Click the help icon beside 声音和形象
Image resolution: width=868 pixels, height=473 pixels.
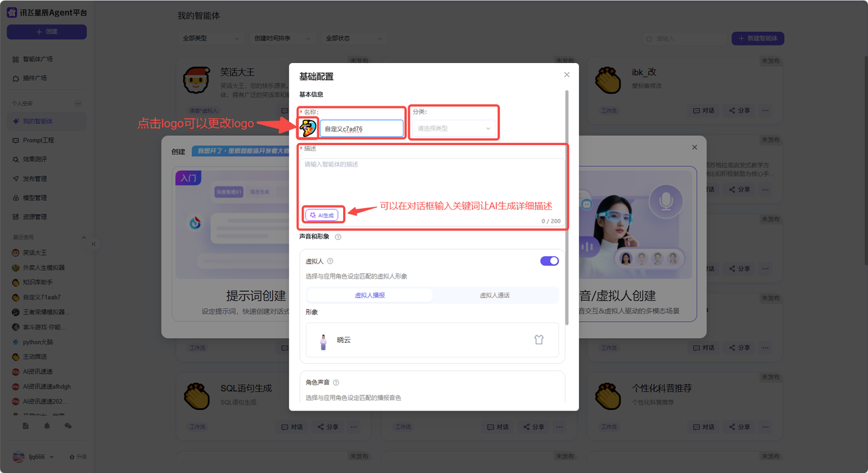(x=338, y=237)
